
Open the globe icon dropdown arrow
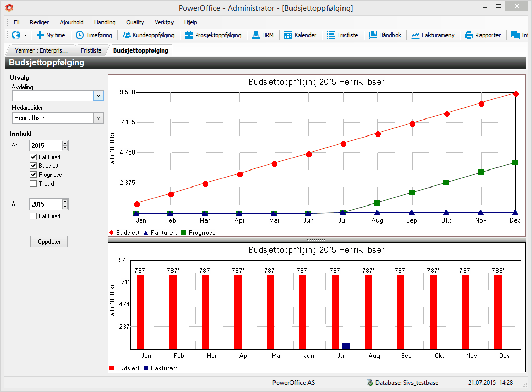click(25, 35)
